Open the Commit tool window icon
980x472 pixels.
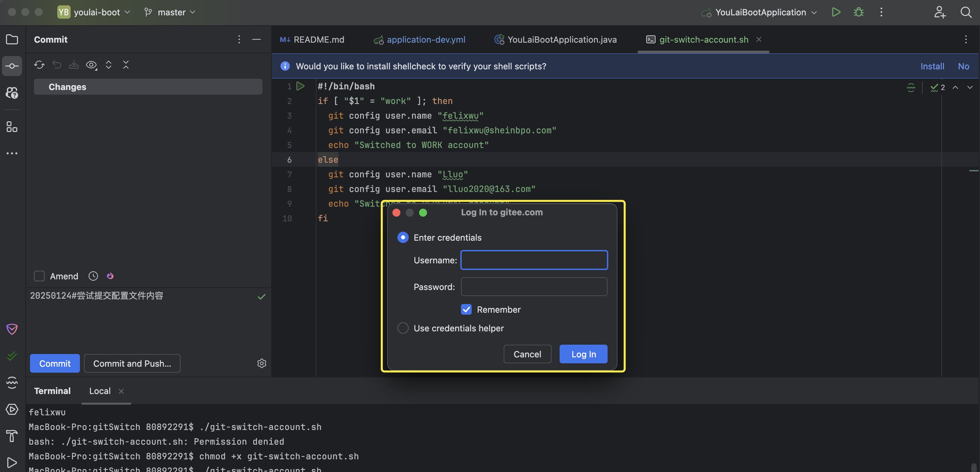pos(12,66)
